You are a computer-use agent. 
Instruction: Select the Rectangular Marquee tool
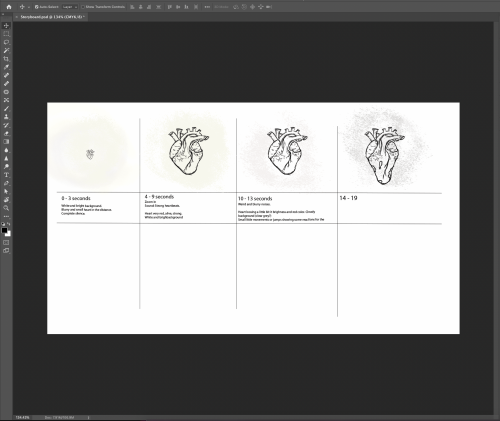pos(6,34)
